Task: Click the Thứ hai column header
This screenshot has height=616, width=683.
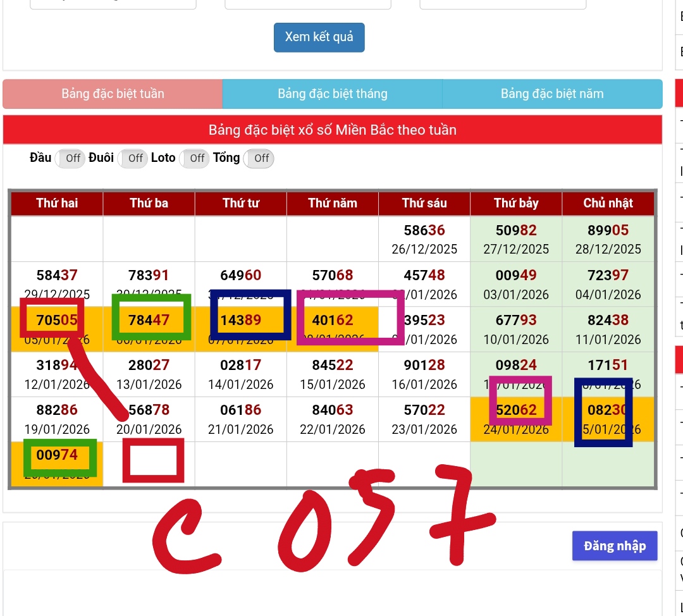Action: point(57,203)
